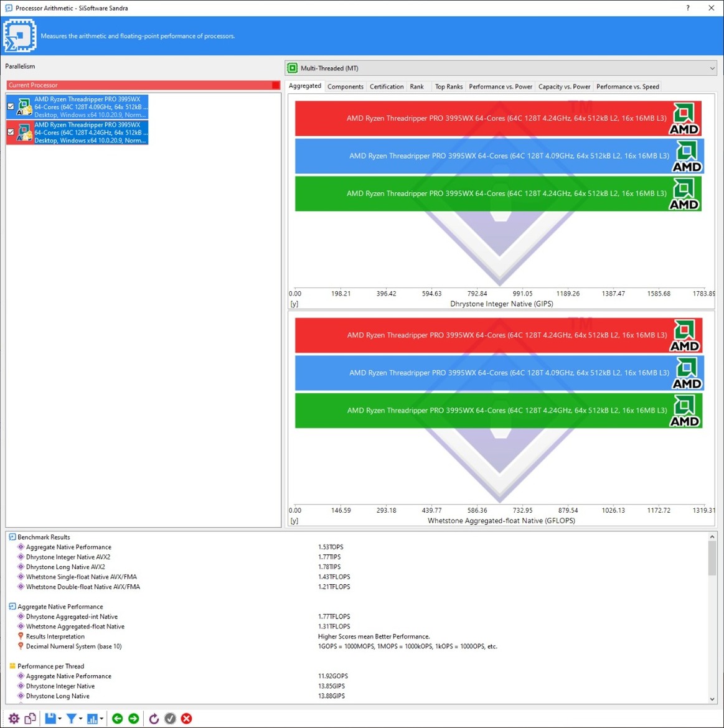The width and height of the screenshot is (724, 728).
Task: Open the Top Ranks tab
Action: [449, 87]
